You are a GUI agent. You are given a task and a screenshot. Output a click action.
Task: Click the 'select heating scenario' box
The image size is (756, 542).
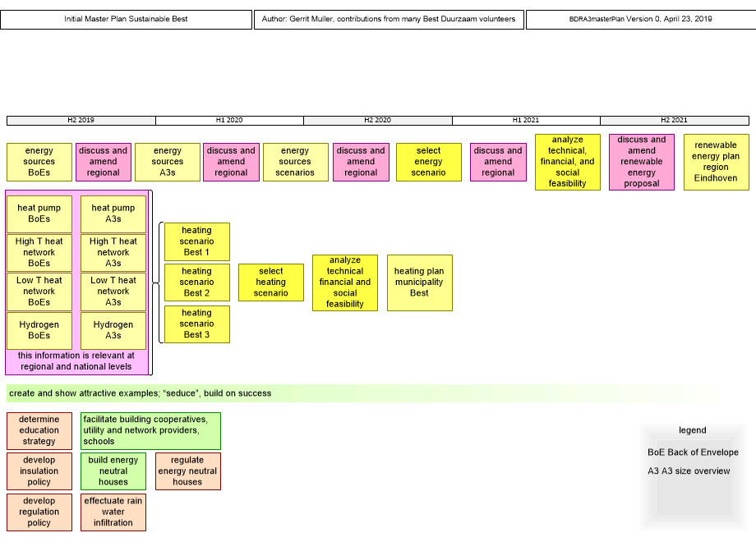point(271,282)
